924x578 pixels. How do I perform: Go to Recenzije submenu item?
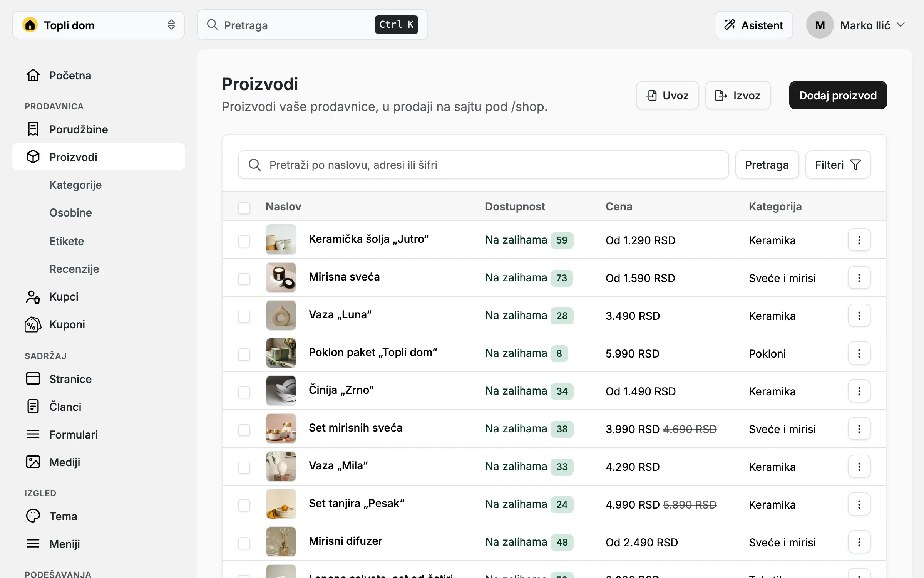tap(74, 269)
